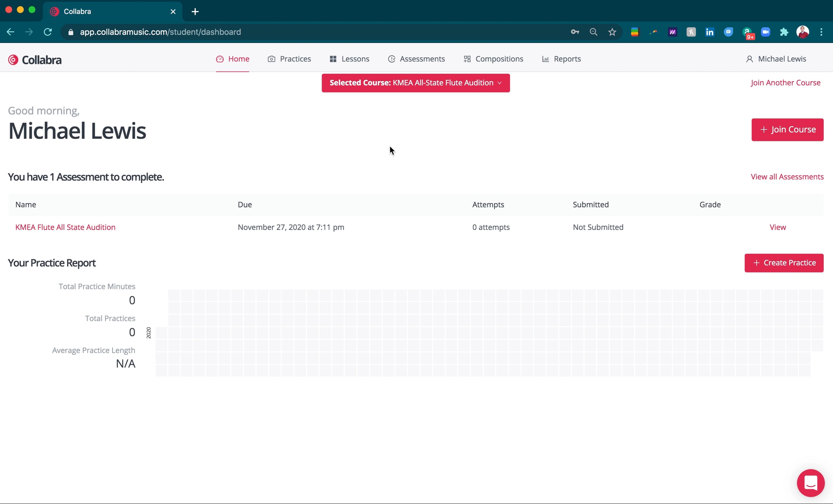Viewport: 833px width, 504px height.
Task: Open Chrome three-dot menu
Action: (821, 32)
